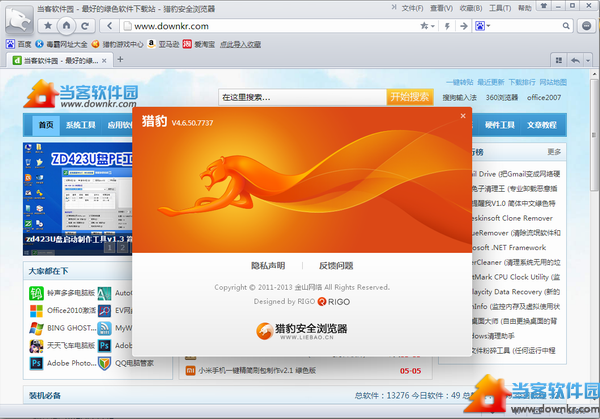Click slide number 2 on banner

[122, 248]
